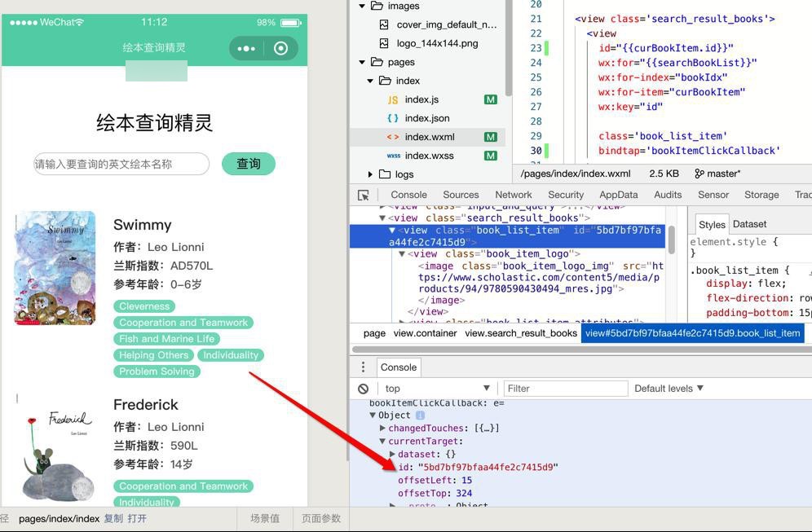Activate the element inspector picker icon
This screenshot has width=812, height=532.
[364, 195]
